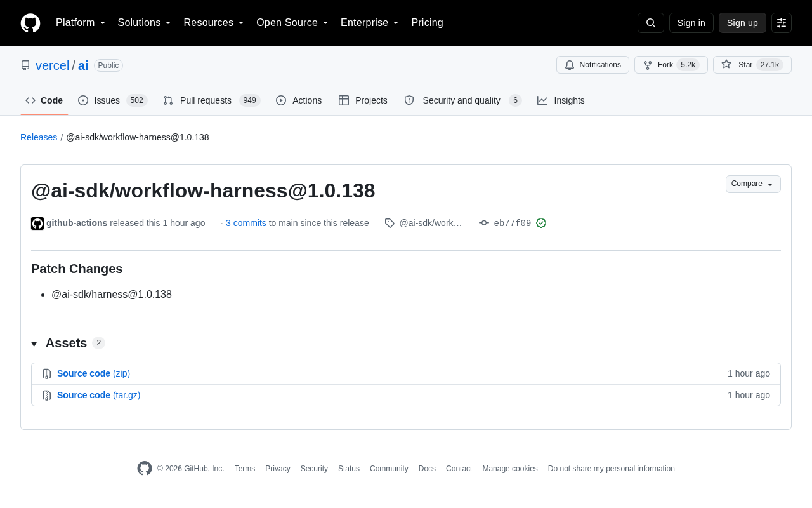Open the Pull requests tab
Viewport: 812px width, 508px height.
pyautogui.click(x=212, y=100)
